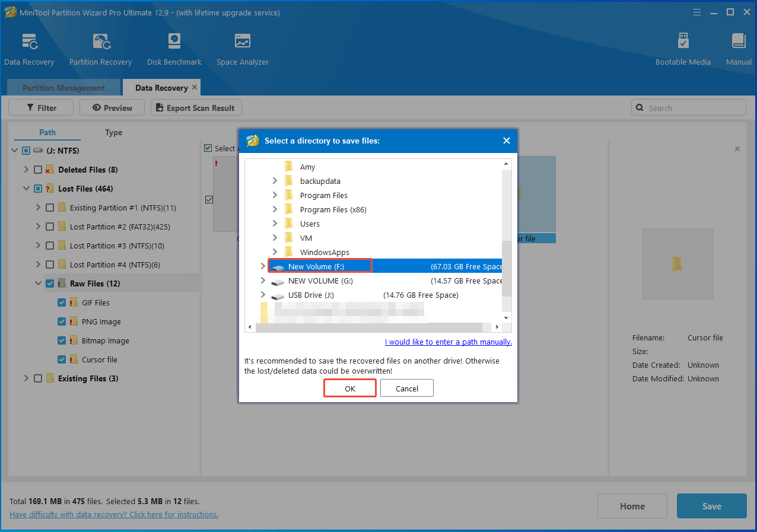Viewport: 757px width, 532px height.
Task: Toggle the Lost Files (464) checkbox
Action: tap(38, 189)
